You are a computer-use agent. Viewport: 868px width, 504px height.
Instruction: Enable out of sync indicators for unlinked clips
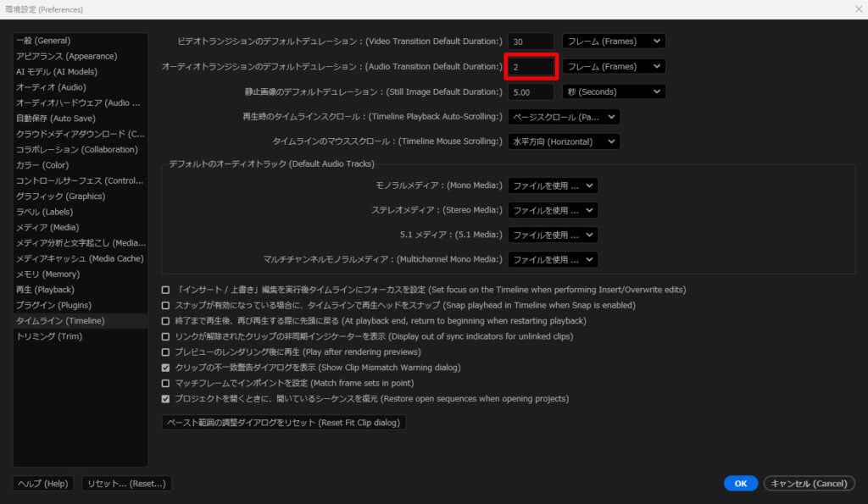point(165,336)
